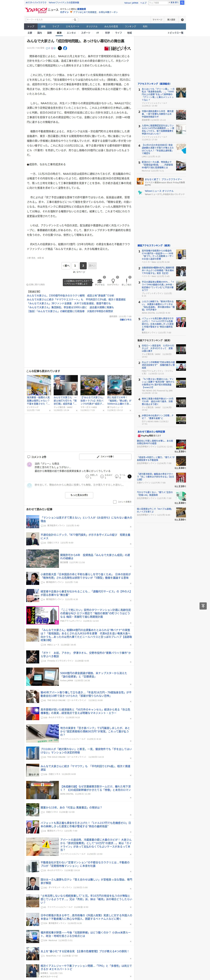Click 記事に関する報告 report icon link
The width and height of the screenshot is (210, 980).
[36, 285]
